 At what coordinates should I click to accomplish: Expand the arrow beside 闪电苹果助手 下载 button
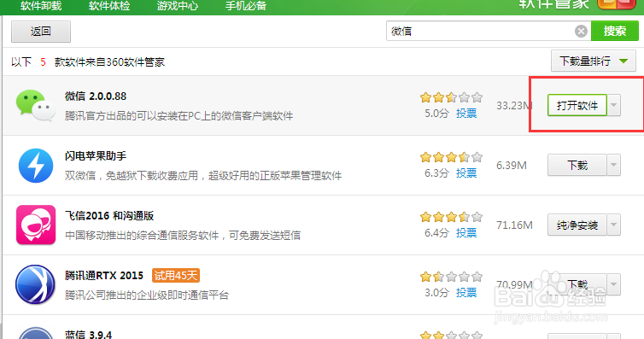tap(613, 165)
